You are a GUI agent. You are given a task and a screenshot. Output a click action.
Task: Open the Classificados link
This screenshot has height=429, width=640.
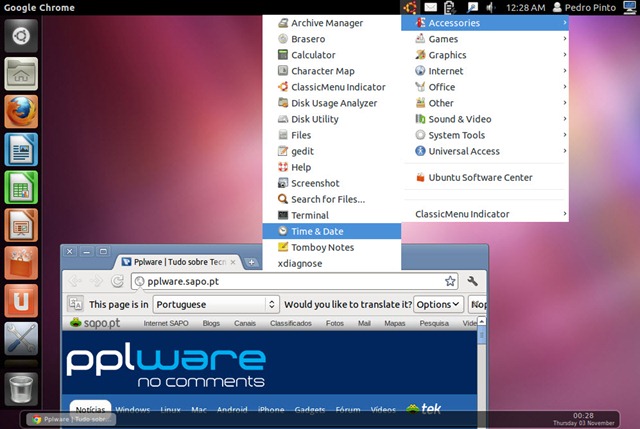[291, 323]
